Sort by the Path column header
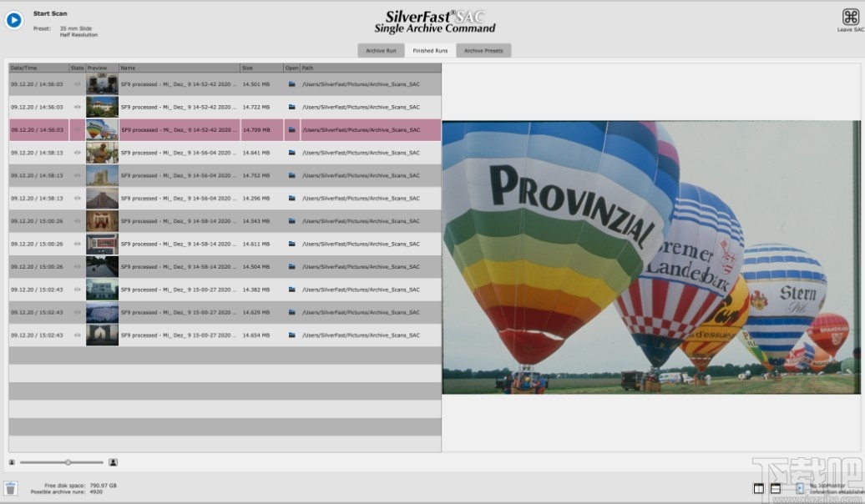The width and height of the screenshot is (865, 504). (371, 68)
